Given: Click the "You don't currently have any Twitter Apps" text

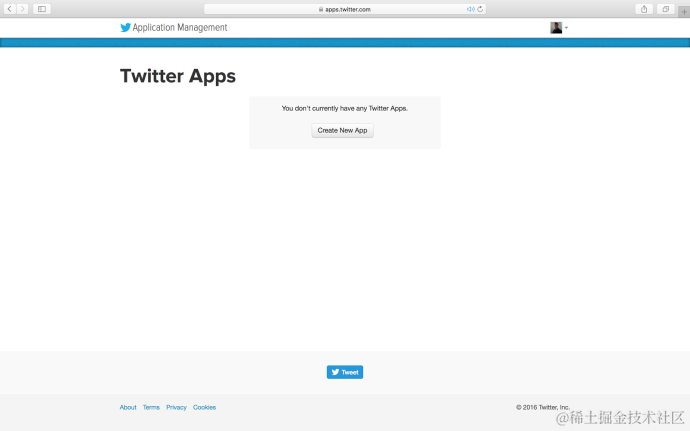Looking at the screenshot, I should pos(345,108).
